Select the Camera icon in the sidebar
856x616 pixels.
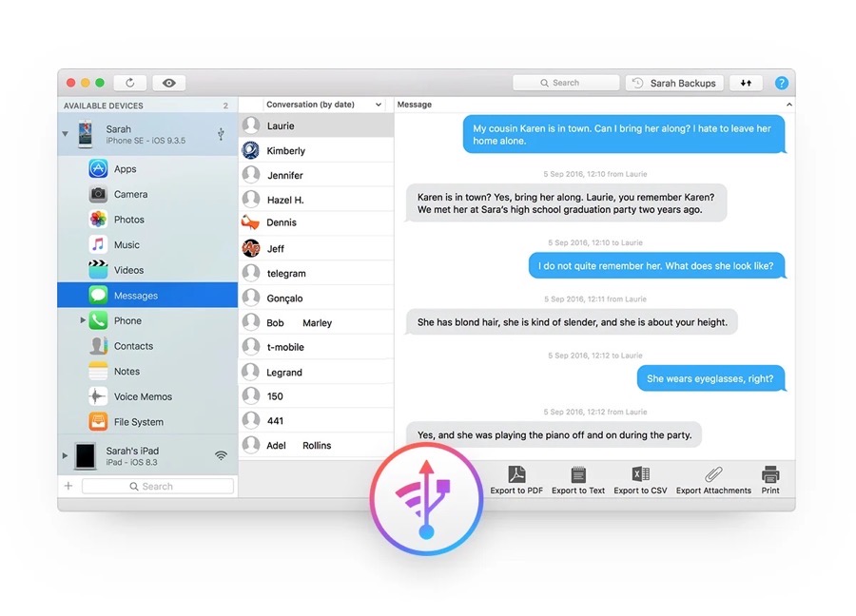pos(99,194)
